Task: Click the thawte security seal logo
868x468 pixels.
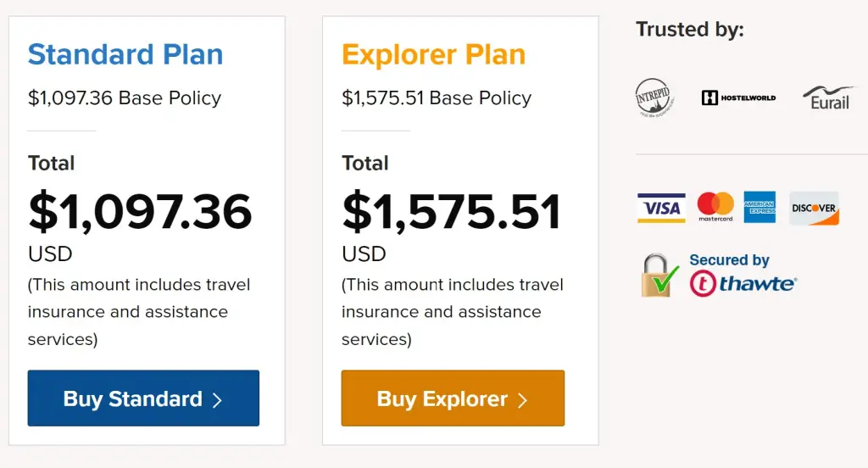Action: [x=743, y=283]
